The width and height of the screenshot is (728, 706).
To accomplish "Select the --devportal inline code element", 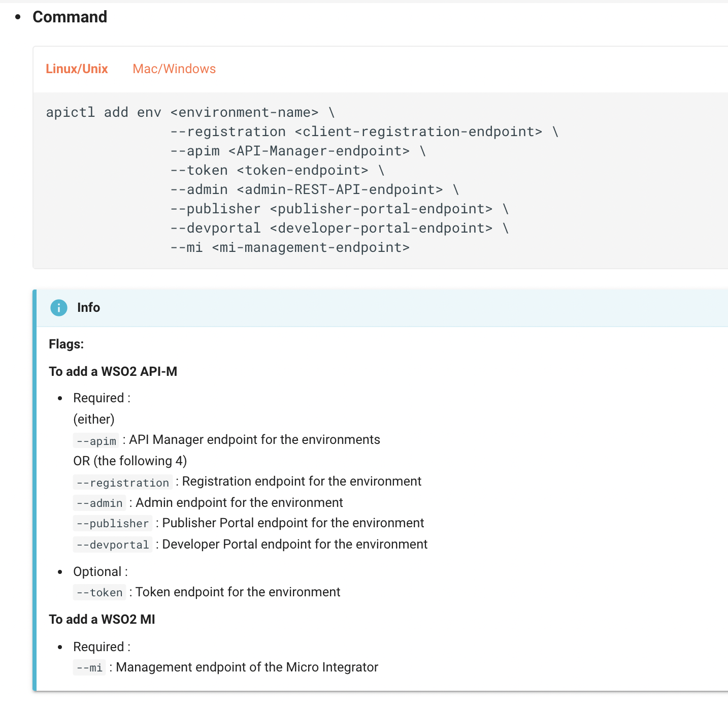I will click(x=113, y=545).
